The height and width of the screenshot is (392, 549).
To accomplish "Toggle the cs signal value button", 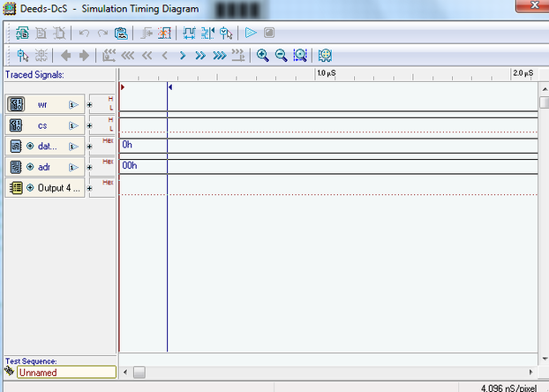I will pyautogui.click(x=74, y=125).
